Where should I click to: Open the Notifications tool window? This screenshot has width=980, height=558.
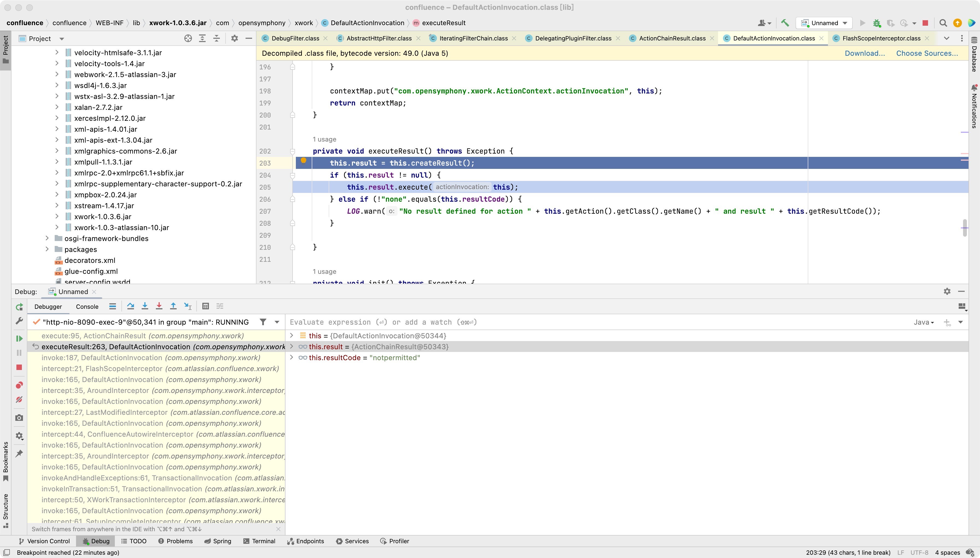pos(974,107)
